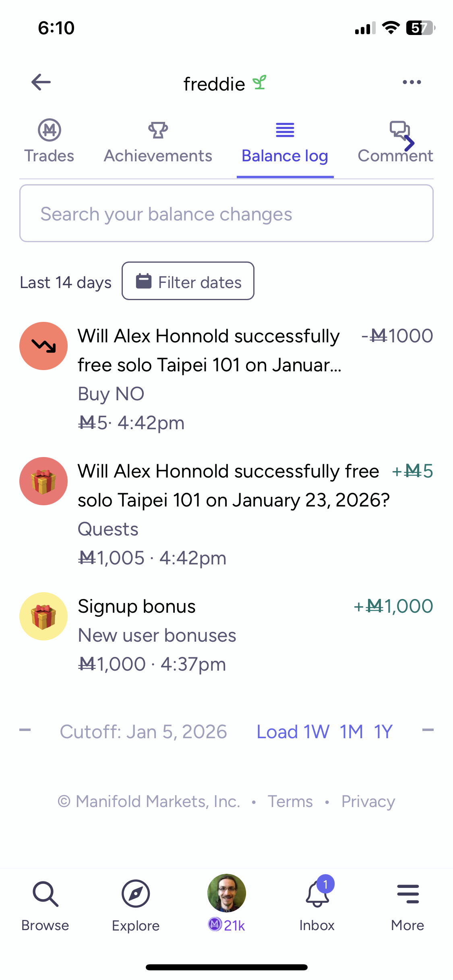Open the Terms link
The width and height of the screenshot is (453, 980).
coord(290,801)
